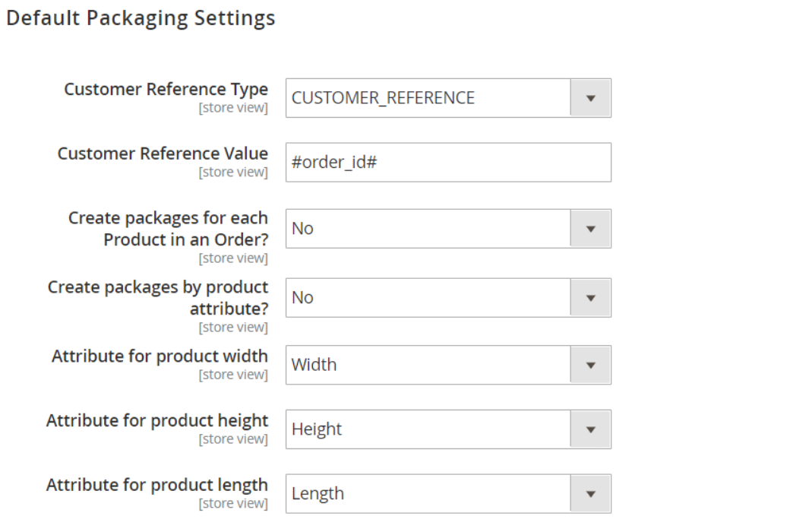Open the Customer Reference Type dropdown
812x532 pixels.
(448, 98)
